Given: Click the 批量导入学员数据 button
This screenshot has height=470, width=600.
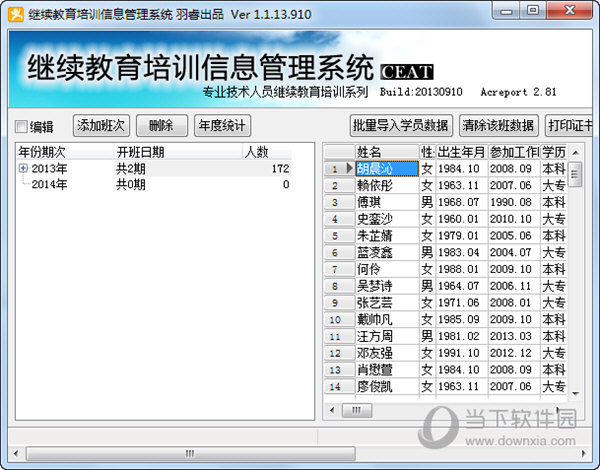Looking at the screenshot, I should click(400, 126).
